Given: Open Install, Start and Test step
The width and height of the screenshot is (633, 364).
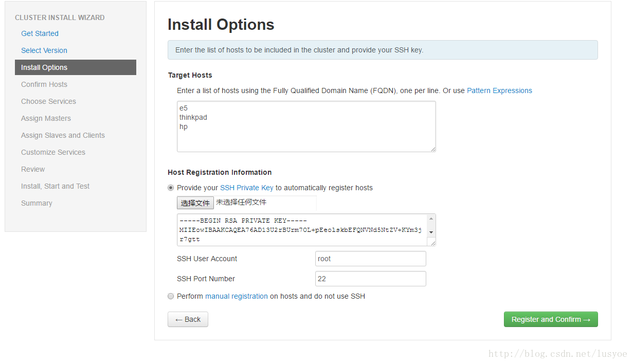Looking at the screenshot, I should click(55, 186).
